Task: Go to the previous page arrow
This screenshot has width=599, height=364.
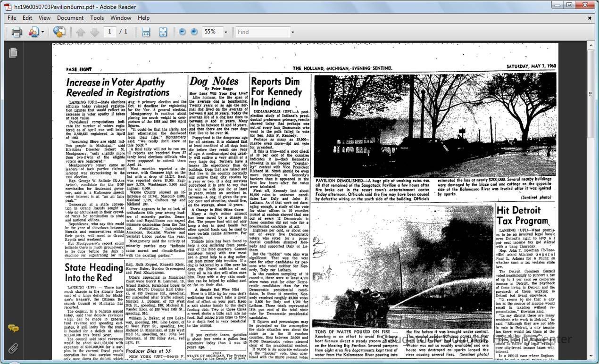Action: point(81,32)
